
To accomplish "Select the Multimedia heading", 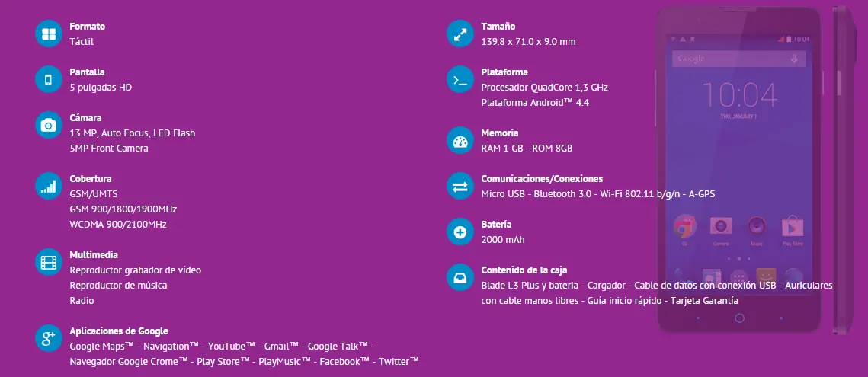I will coord(94,254).
